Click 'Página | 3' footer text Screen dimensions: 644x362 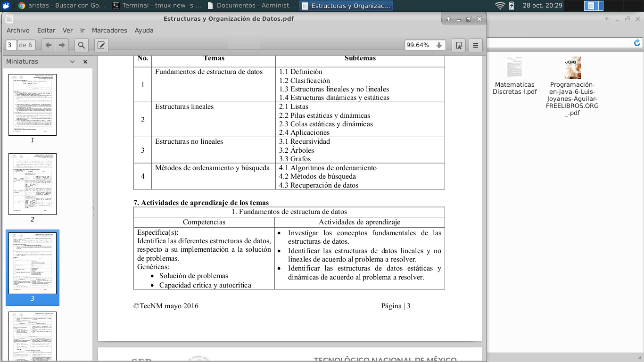click(x=396, y=306)
